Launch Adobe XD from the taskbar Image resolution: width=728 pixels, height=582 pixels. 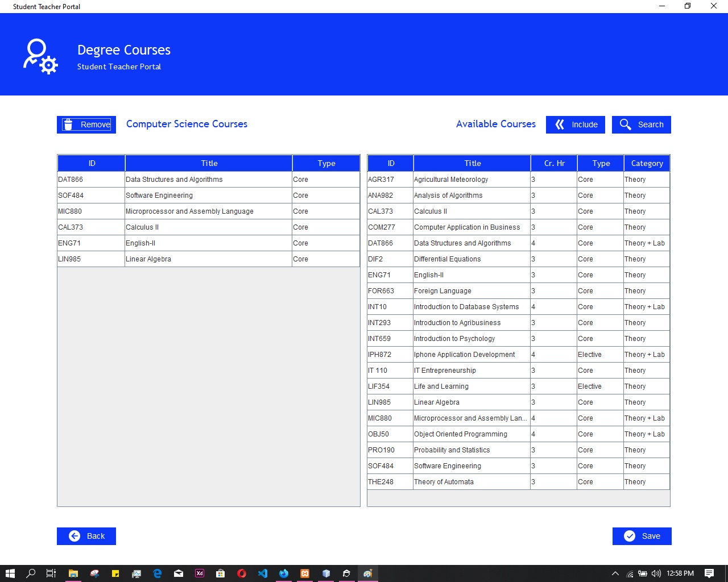pyautogui.click(x=200, y=573)
